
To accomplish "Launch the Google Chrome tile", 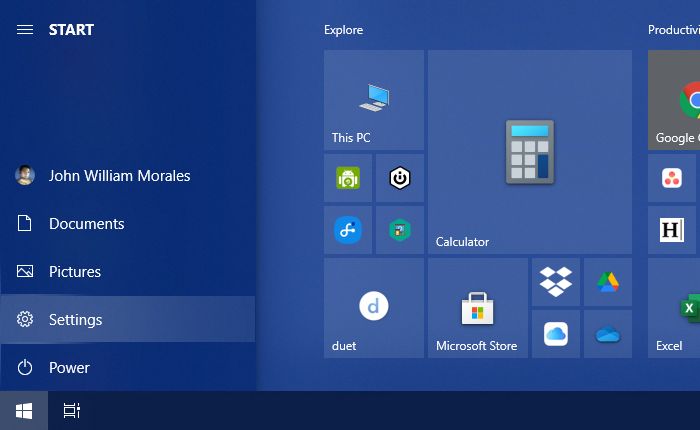I will point(674,100).
